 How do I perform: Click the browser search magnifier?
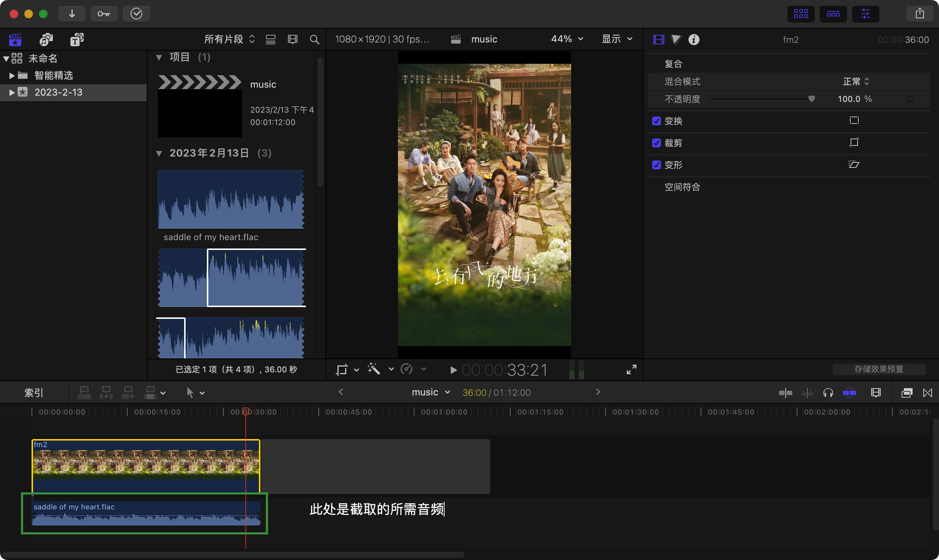tap(314, 39)
